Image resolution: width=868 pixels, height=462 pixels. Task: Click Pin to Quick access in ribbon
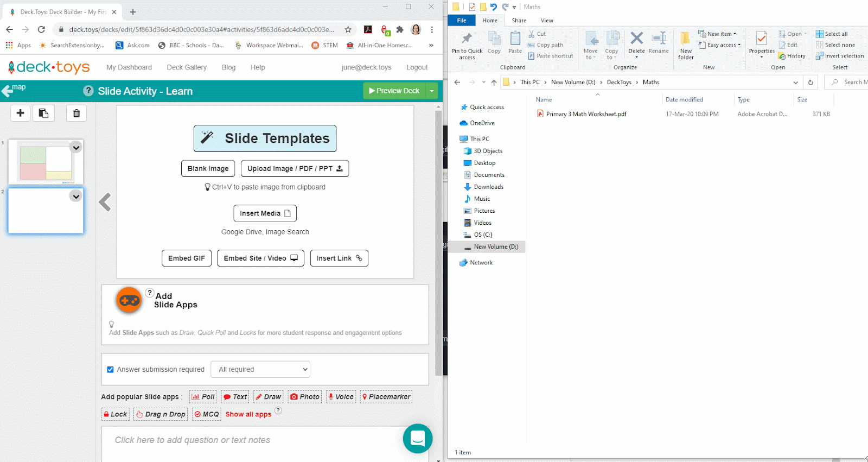467,46
